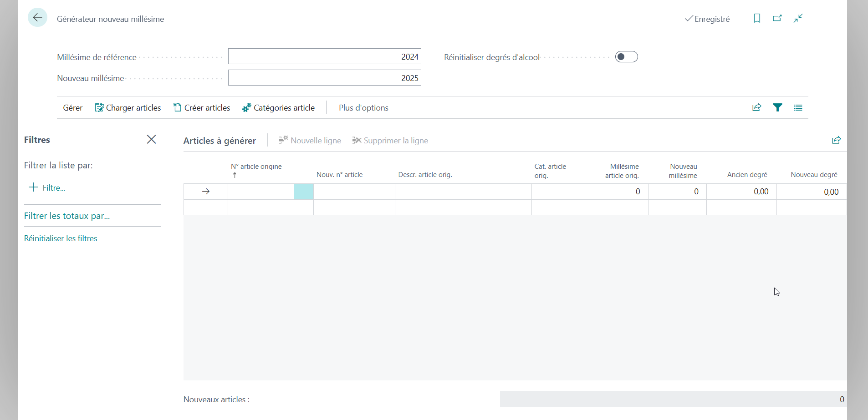Select the row arrow indicator
This screenshot has height=420, width=868.
pyautogui.click(x=206, y=192)
